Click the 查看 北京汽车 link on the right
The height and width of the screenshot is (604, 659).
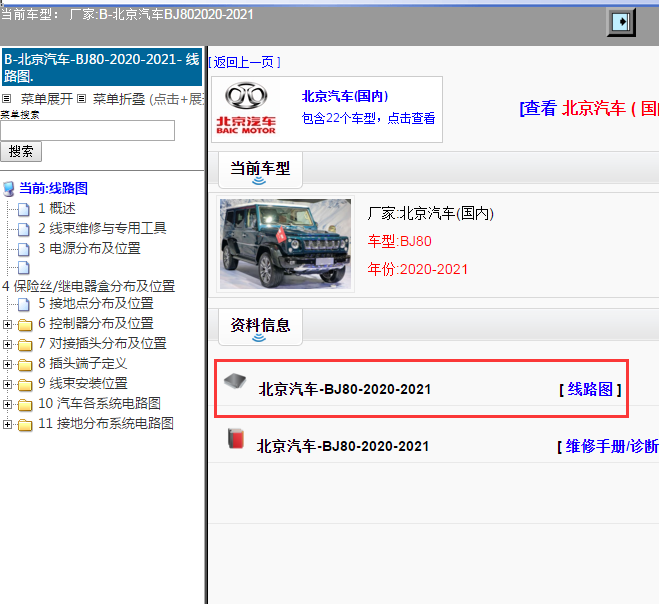589,108
